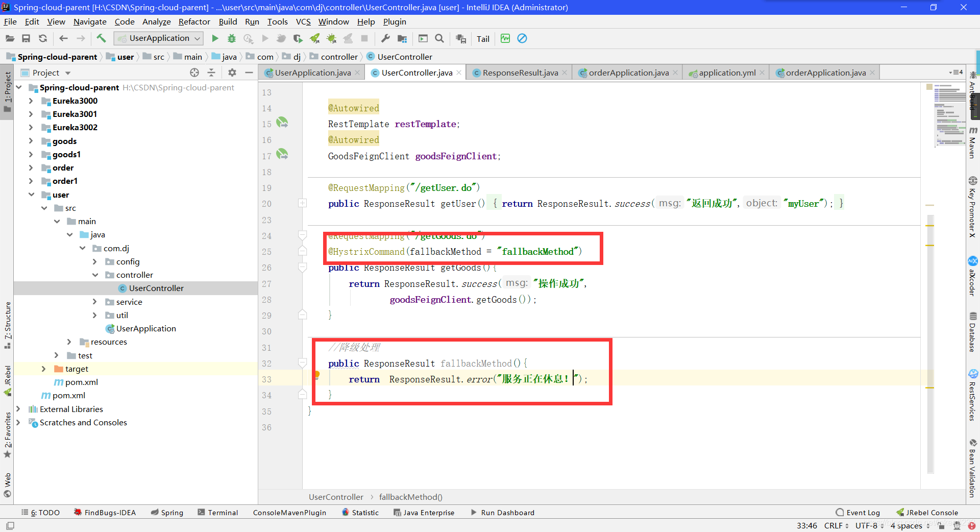The width and height of the screenshot is (980, 532).
Task: Switch to the ResponseResult.java tab
Action: pos(520,72)
